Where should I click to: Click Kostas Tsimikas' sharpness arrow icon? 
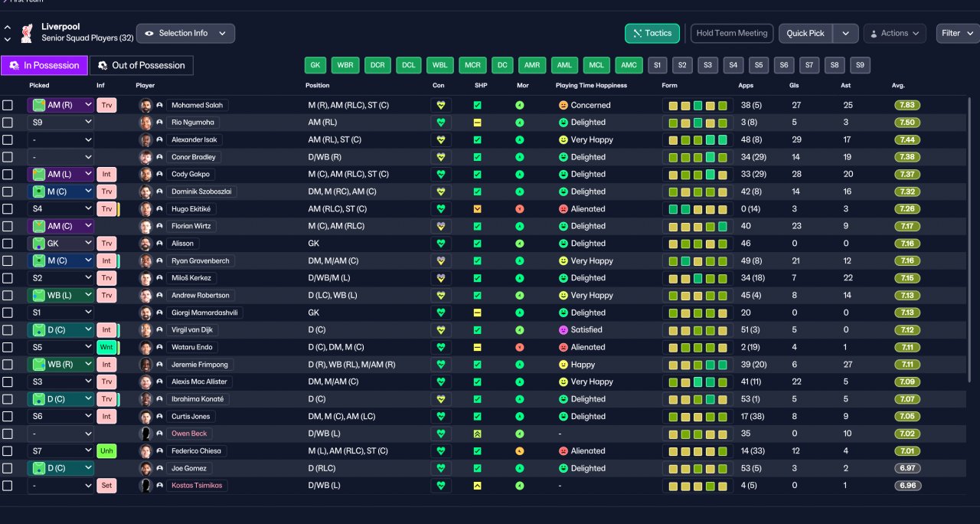[477, 486]
